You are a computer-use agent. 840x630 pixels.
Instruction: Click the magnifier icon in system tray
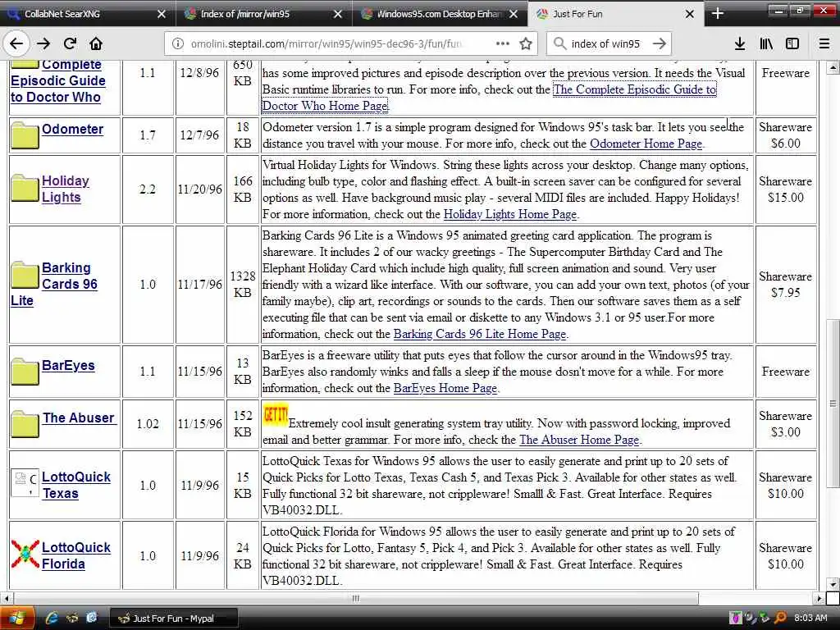tap(781, 619)
